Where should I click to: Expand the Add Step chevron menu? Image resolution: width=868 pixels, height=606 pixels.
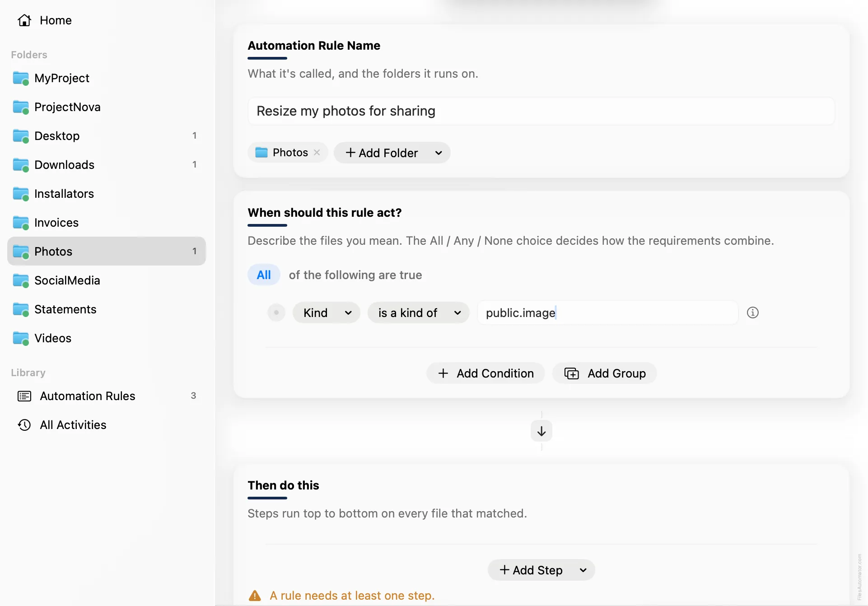pos(583,570)
